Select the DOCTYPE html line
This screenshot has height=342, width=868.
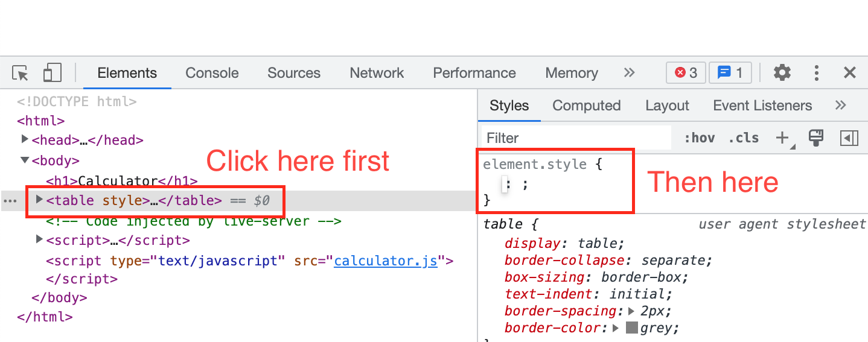[77, 102]
